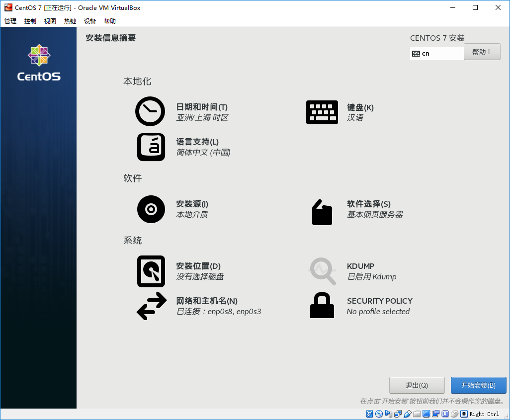Screen dimensions: 510x420
Task: Click the SECURITY POLICY heading text
Action: [380, 301]
